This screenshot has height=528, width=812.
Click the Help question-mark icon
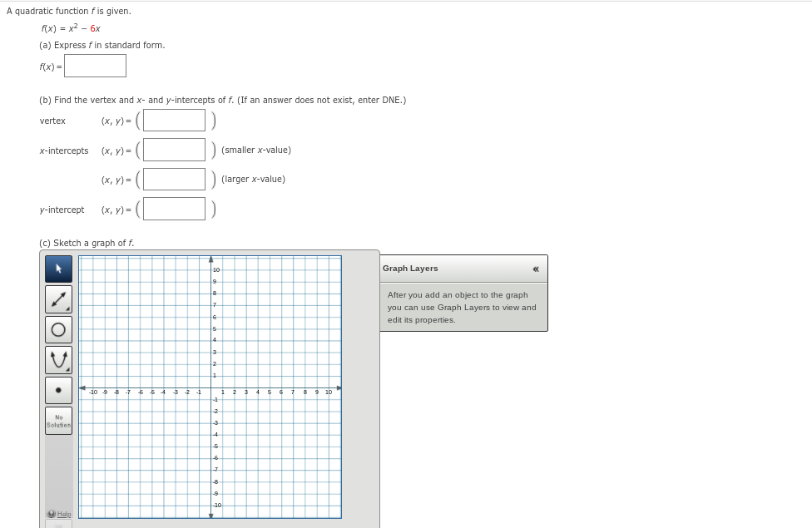tap(52, 514)
